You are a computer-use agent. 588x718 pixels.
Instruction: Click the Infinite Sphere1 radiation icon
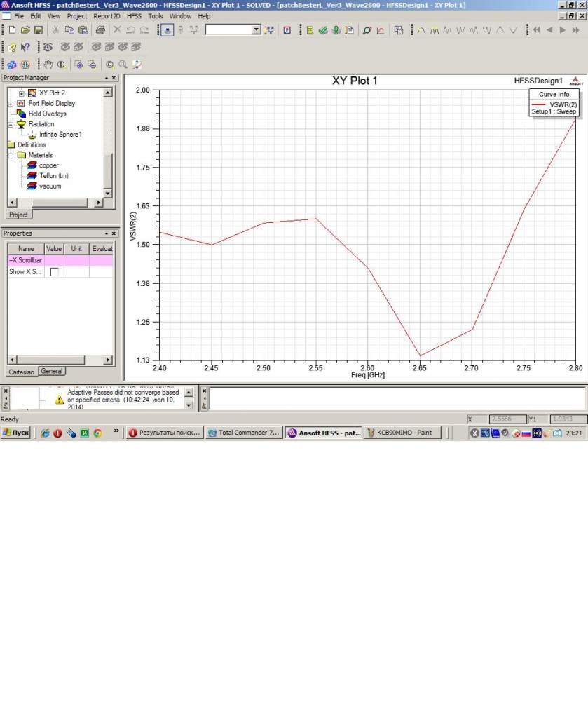click(32, 135)
